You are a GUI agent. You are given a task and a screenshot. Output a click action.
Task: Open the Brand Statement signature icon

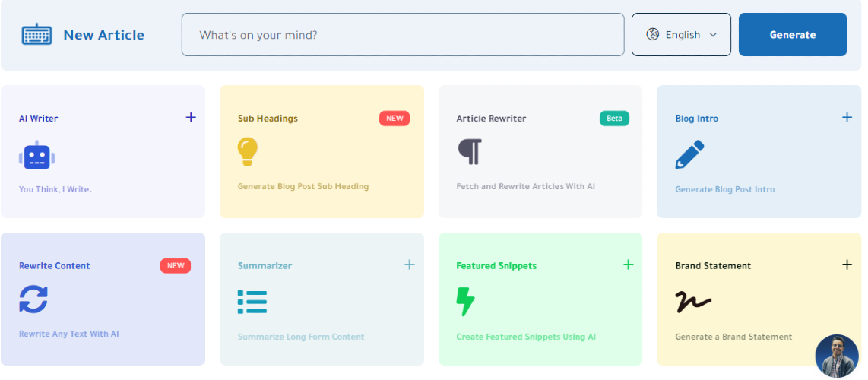coord(692,302)
